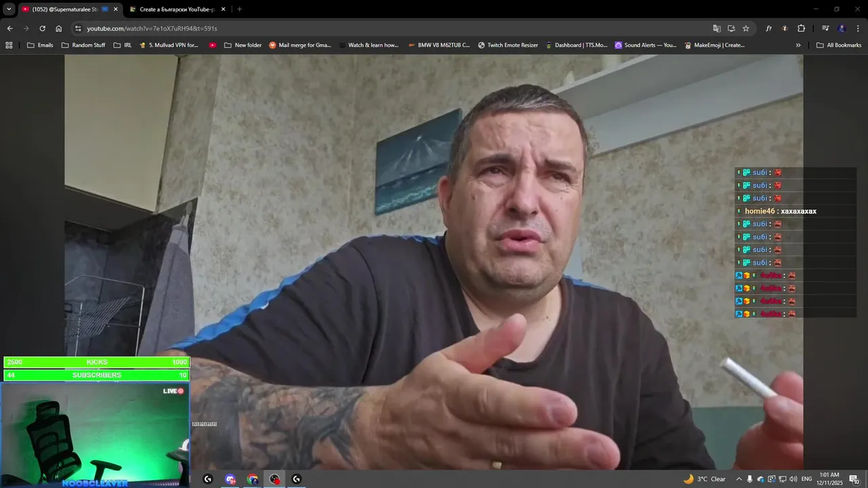
Task: Open the Extensions puzzle menu
Action: point(801,28)
